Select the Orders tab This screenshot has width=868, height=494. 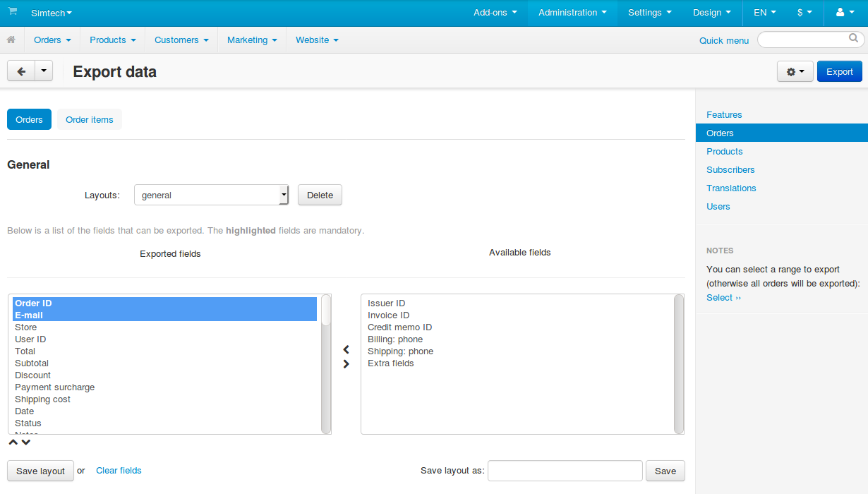(x=29, y=119)
